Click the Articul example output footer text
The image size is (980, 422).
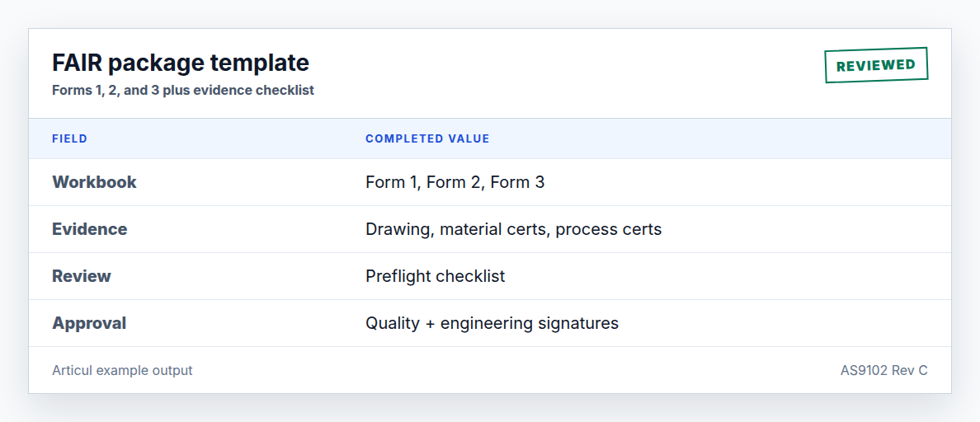coord(122,370)
